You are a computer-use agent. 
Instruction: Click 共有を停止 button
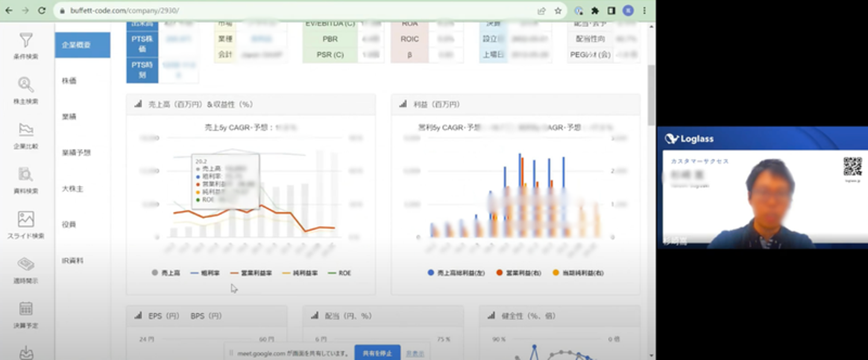(377, 353)
